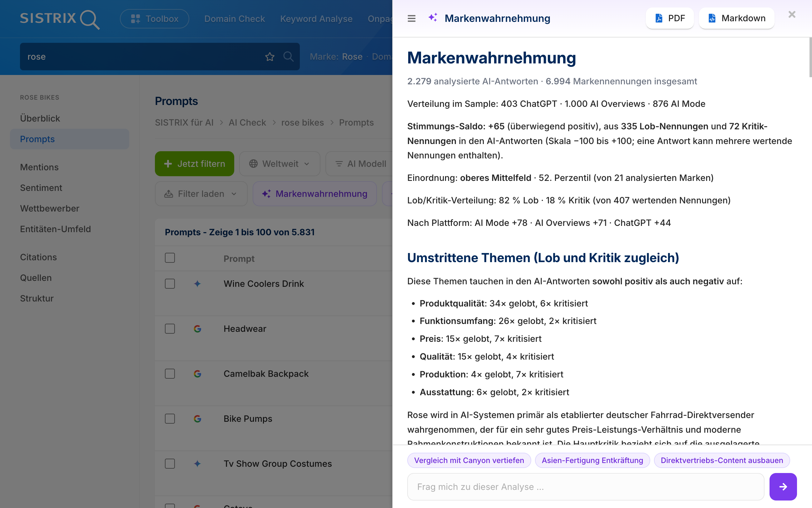The width and height of the screenshot is (812, 508).
Task: Open Struktur in the sidebar
Action: click(x=70, y=298)
